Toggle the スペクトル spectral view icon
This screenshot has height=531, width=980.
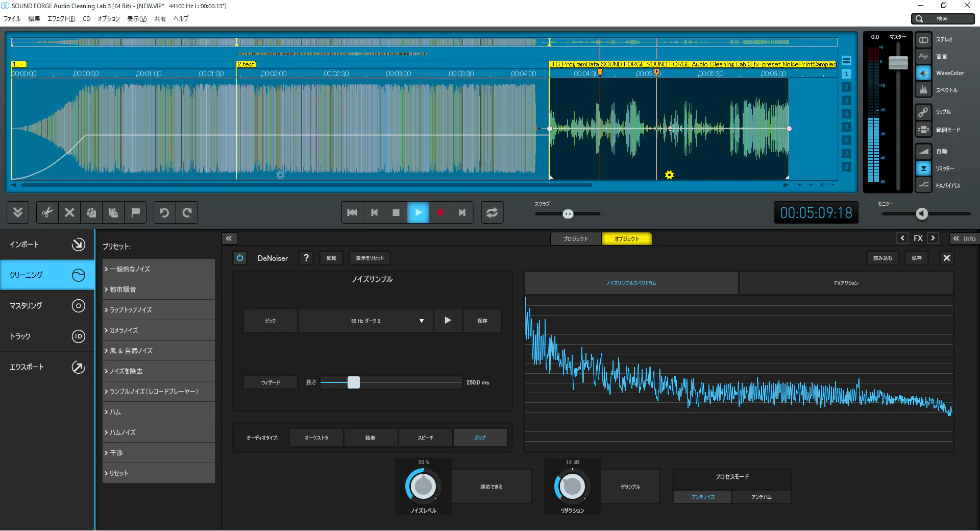[923, 90]
